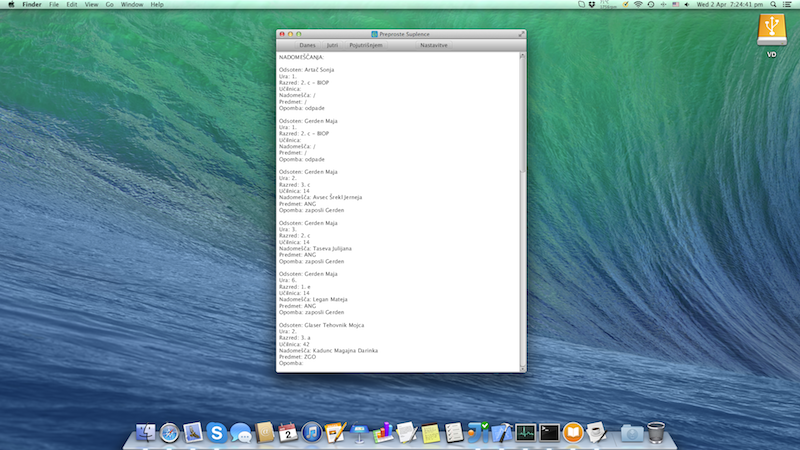Viewport: 800px width, 450px height.
Task: Click the Jutri button
Action: [332, 46]
